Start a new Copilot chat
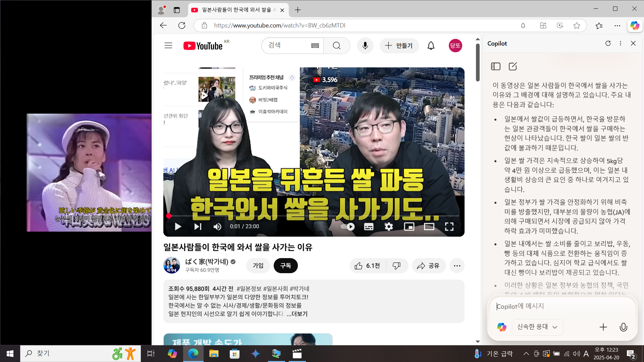The image size is (644, 362). (x=513, y=66)
